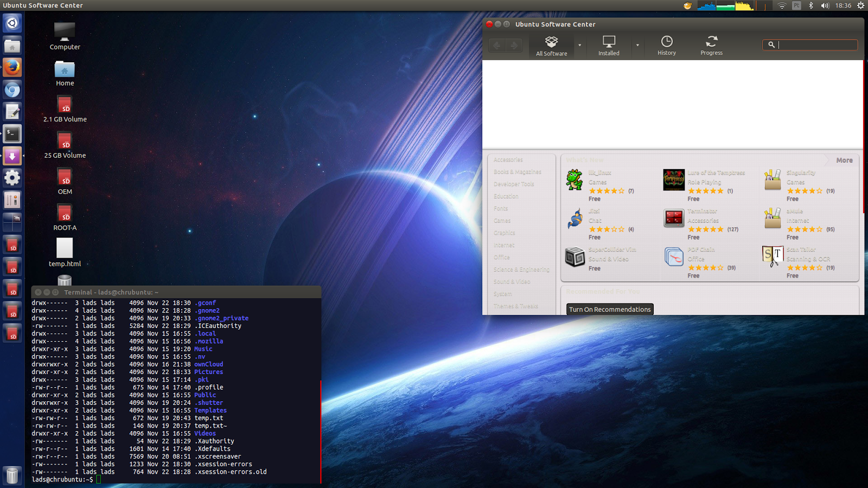Select the Home folder desktop icon
868x488 pixels.
(65, 73)
